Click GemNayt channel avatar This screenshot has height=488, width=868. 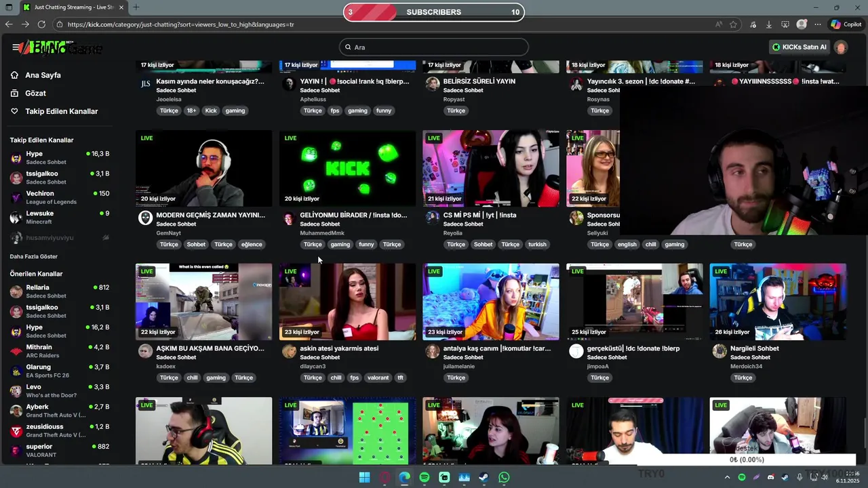pos(145,218)
